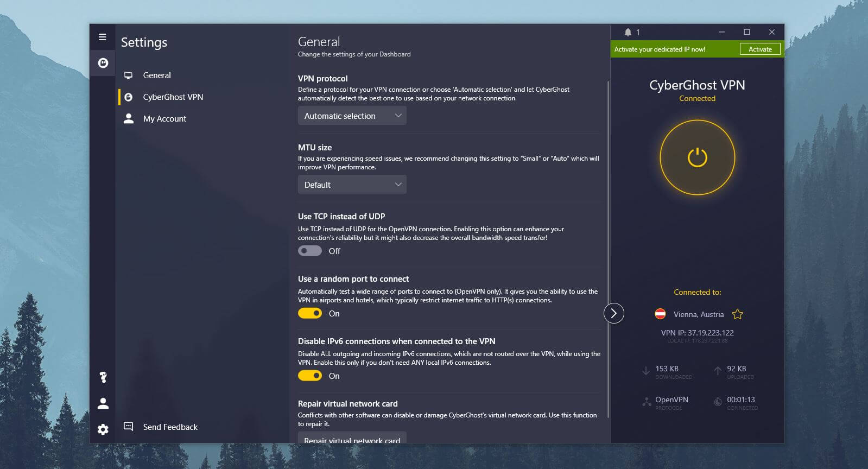Click the connection time clock icon
This screenshot has width=868, height=469.
tap(718, 402)
